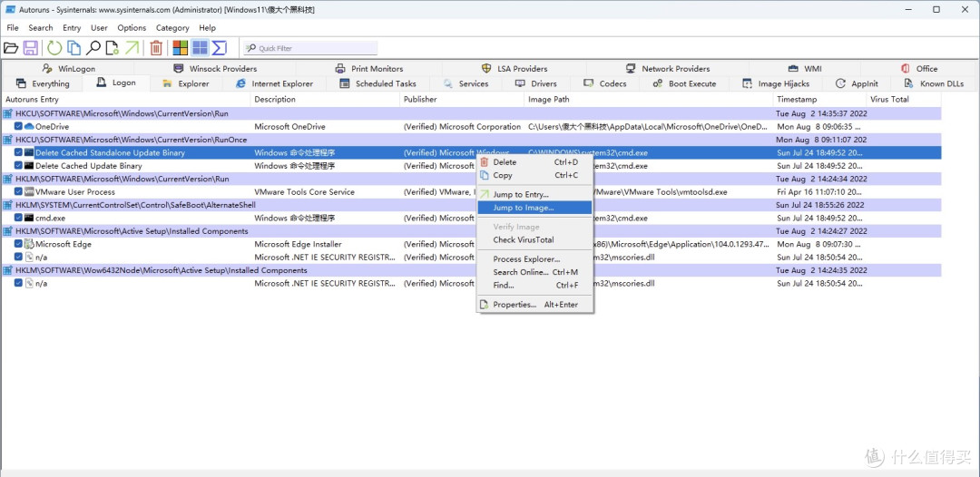This screenshot has width=980, height=477.
Task: Click the green Jump to Entry arrow icon
Action: (132, 48)
